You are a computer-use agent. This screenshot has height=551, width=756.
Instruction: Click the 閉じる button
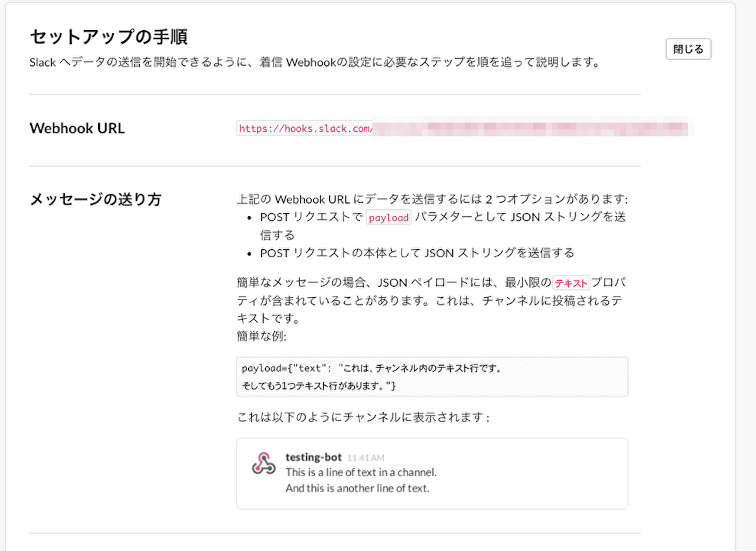[x=688, y=49]
